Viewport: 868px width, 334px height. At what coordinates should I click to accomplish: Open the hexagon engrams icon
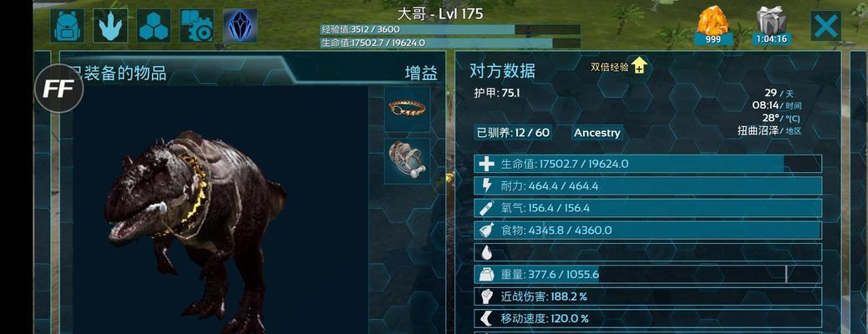coord(154,25)
